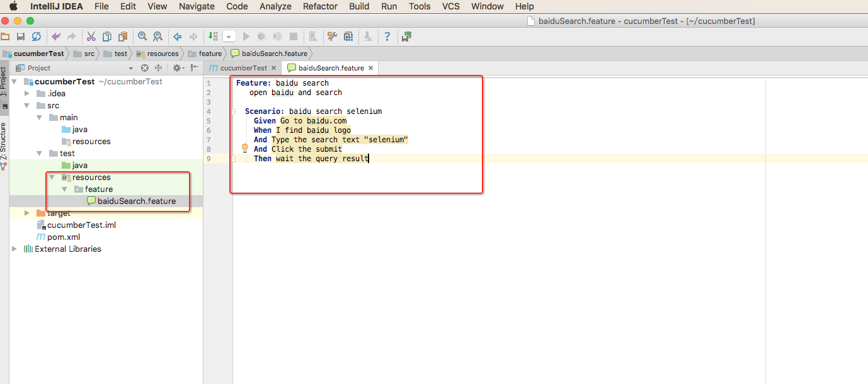Image resolution: width=868 pixels, height=384 pixels.
Task: Click the Collapse All icon in Project panel
Action: click(159, 68)
